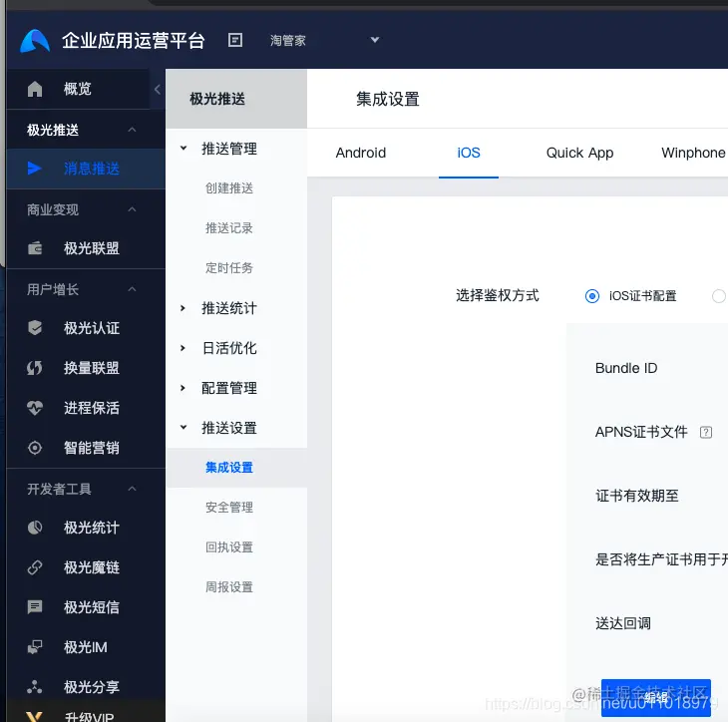
Task: Click the blue 编辑 button
Action: click(x=655, y=698)
